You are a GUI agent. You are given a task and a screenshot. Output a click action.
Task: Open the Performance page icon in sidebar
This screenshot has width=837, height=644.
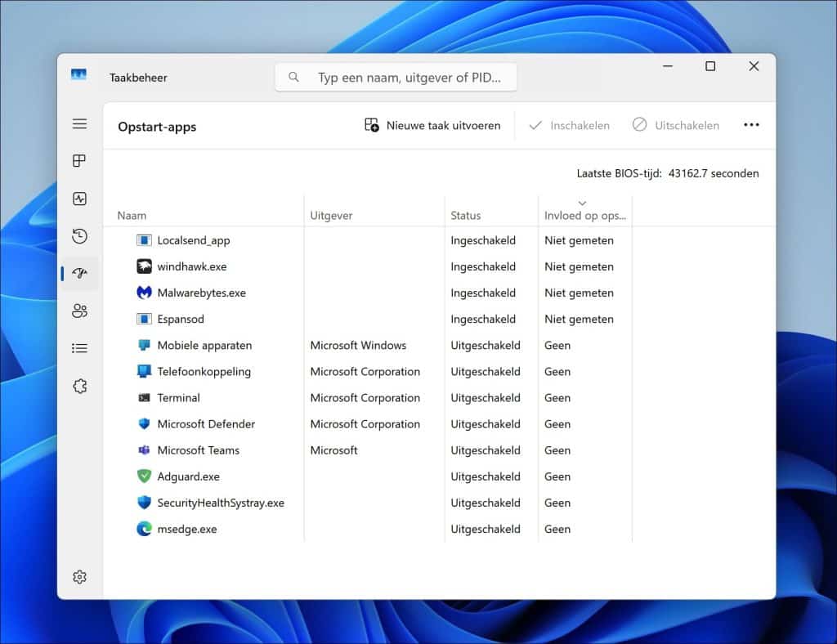(79, 199)
